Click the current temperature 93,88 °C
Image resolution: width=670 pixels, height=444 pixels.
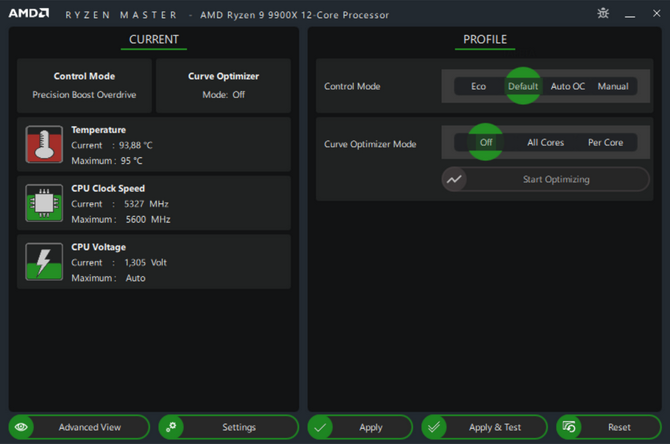point(135,145)
